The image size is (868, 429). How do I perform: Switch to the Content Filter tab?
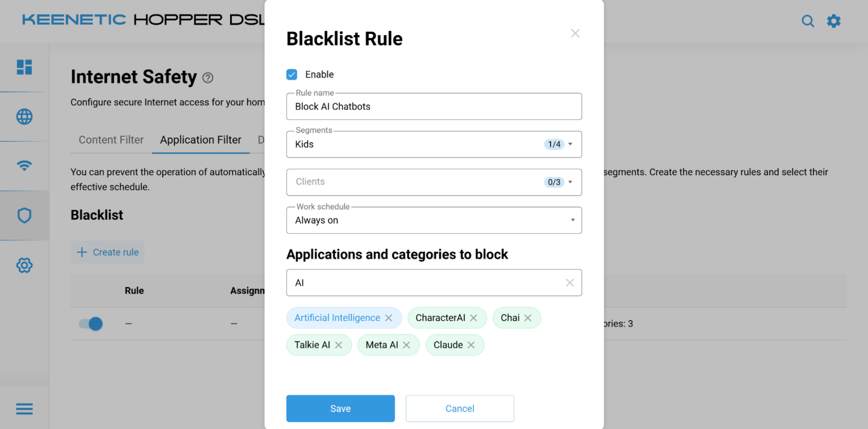111,140
